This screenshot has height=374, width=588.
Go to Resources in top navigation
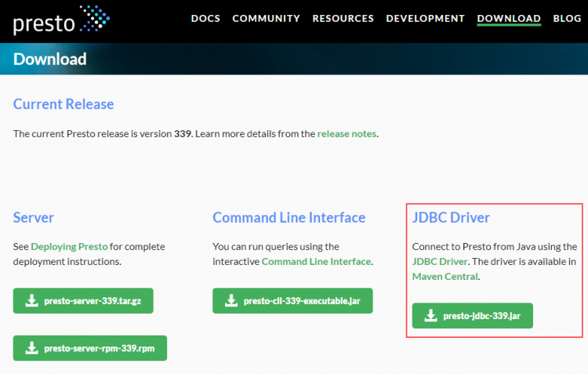click(x=343, y=18)
